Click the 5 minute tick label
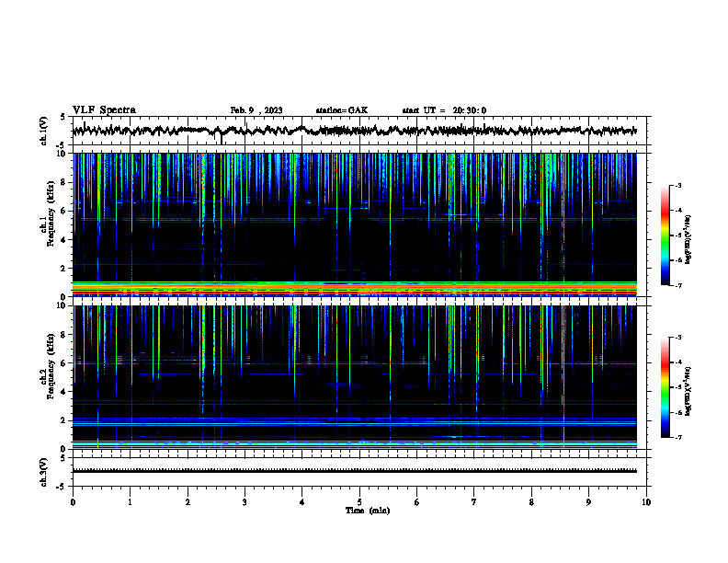Screen dimensions: 728x563 359,502
